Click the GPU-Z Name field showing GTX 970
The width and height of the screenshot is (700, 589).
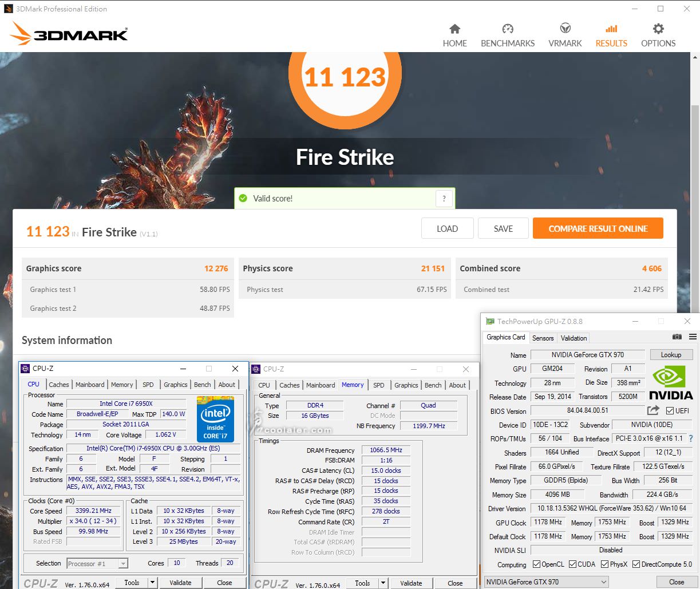[x=588, y=355]
